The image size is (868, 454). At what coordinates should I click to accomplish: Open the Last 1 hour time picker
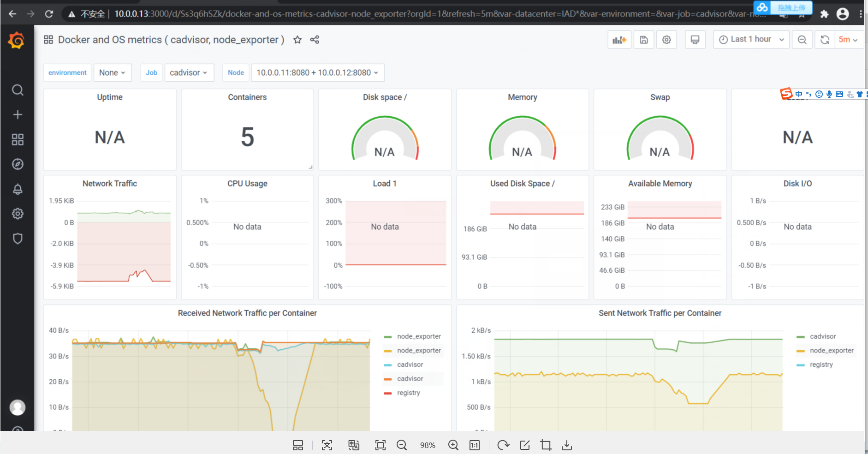click(x=751, y=40)
